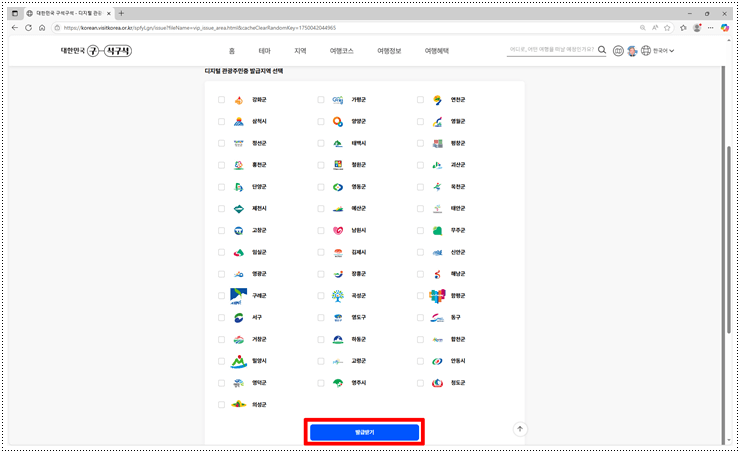The height and width of the screenshot is (453, 740).
Task: Click the page vertical scrollbar
Action: coord(729,241)
